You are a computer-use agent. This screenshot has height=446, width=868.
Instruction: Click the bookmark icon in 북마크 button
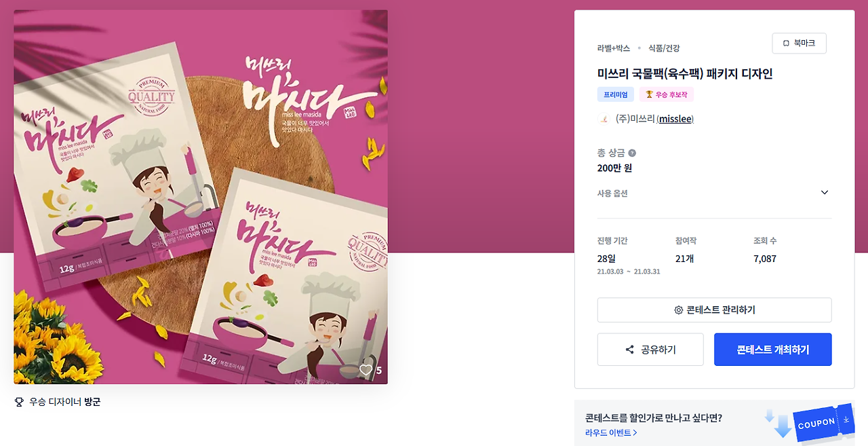[x=786, y=43]
